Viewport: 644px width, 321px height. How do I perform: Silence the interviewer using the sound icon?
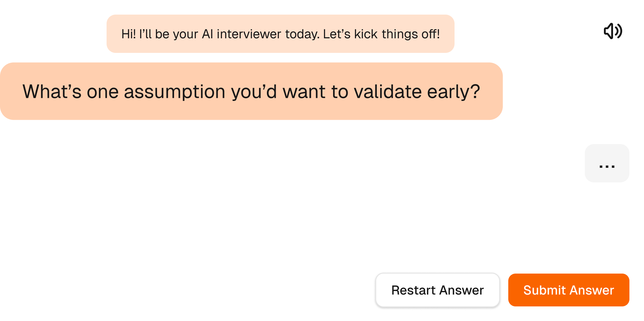pyautogui.click(x=613, y=31)
